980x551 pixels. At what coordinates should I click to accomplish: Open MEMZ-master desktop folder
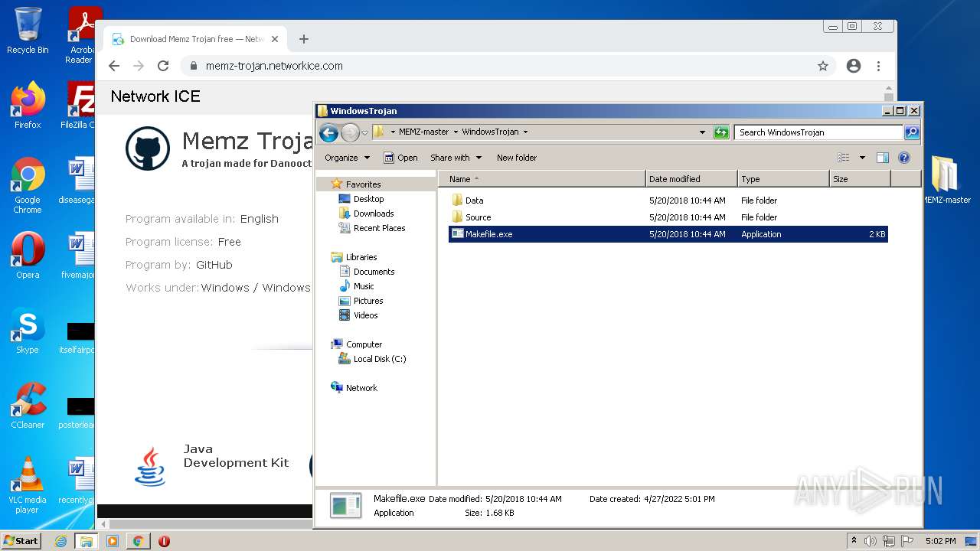coord(946,180)
